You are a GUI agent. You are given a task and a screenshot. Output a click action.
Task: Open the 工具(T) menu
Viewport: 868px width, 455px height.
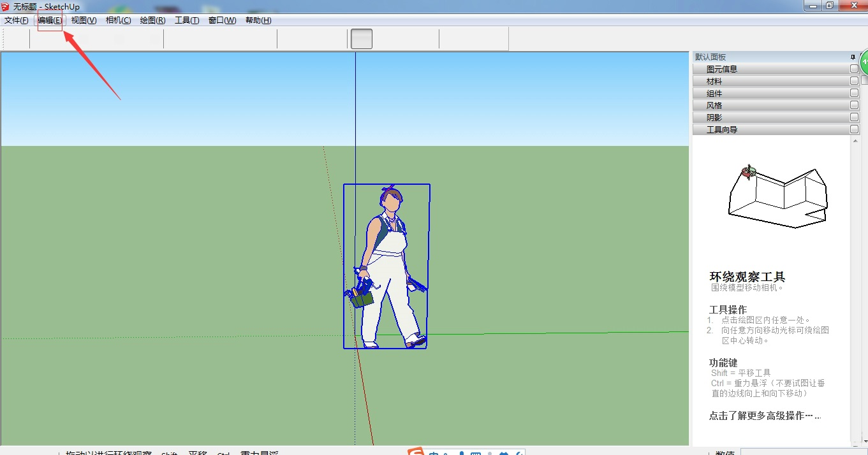coord(187,20)
